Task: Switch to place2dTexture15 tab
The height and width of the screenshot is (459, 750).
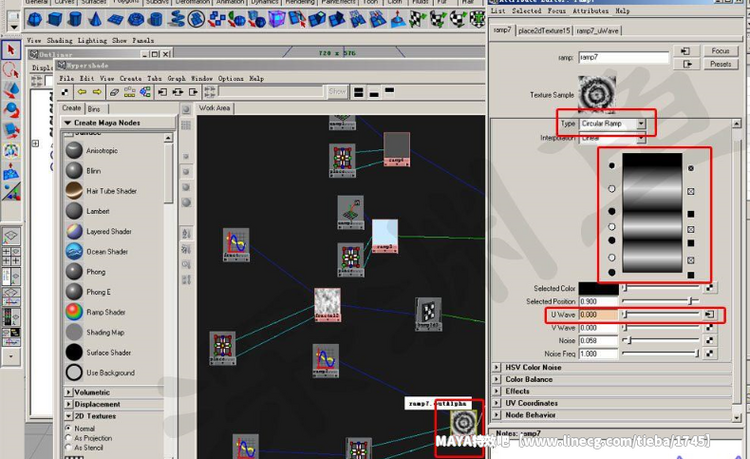Action: click(x=544, y=31)
